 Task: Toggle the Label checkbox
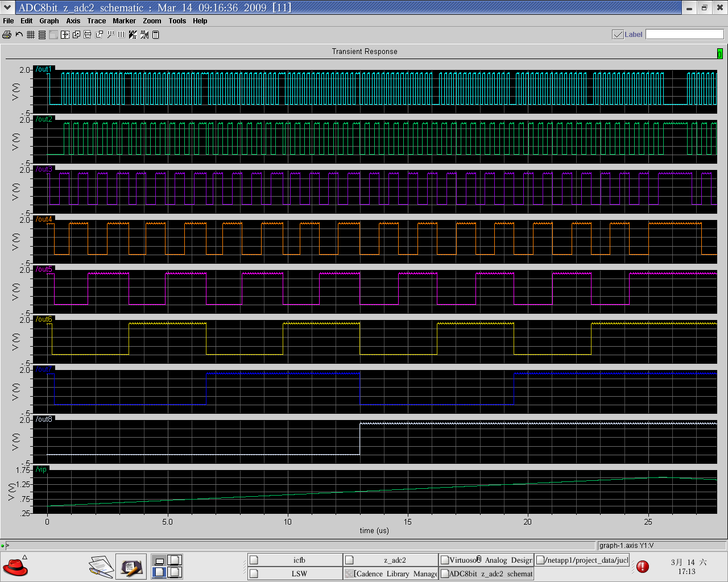pyautogui.click(x=618, y=35)
